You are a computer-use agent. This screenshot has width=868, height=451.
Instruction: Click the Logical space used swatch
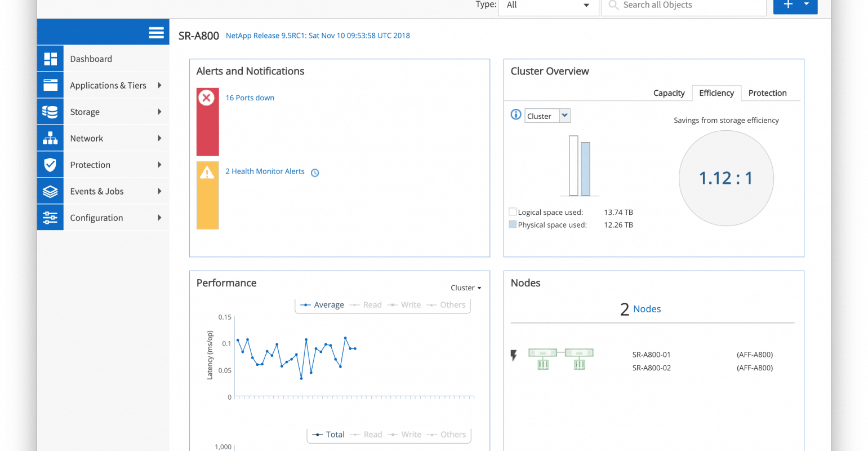click(x=513, y=212)
